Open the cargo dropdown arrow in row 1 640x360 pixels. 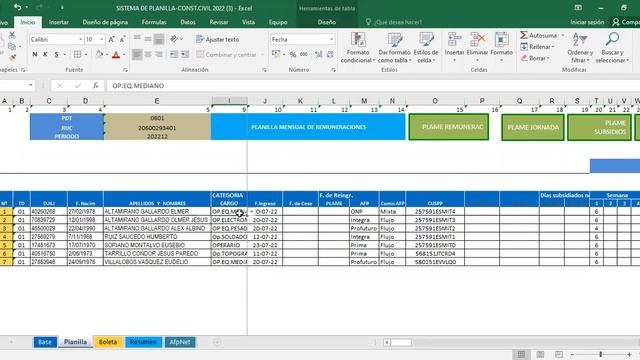[251, 212]
